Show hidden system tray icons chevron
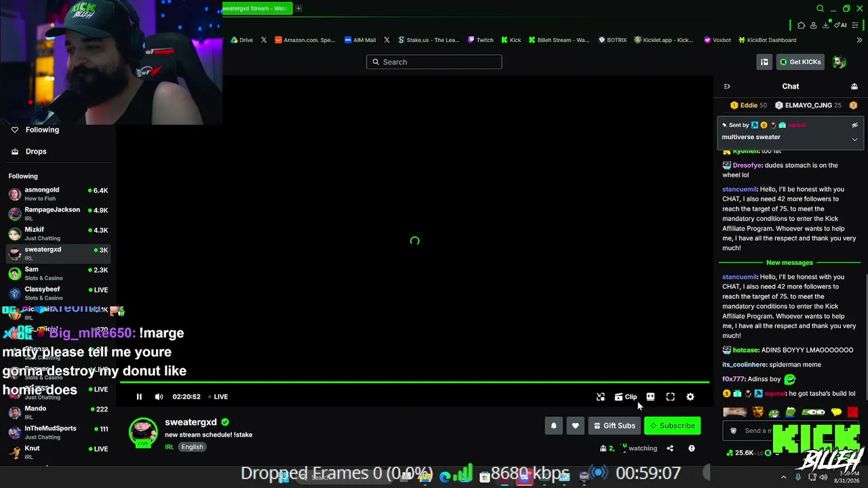 783,477
